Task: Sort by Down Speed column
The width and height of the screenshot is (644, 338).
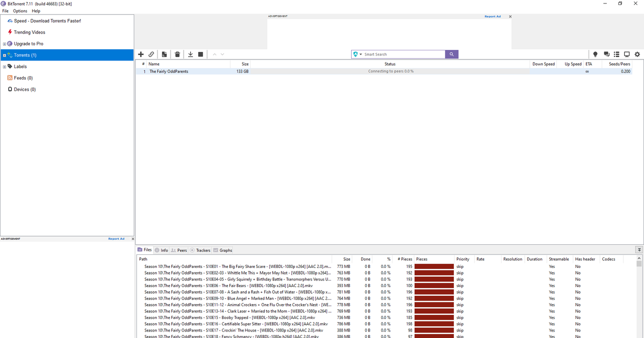Action: [x=543, y=64]
